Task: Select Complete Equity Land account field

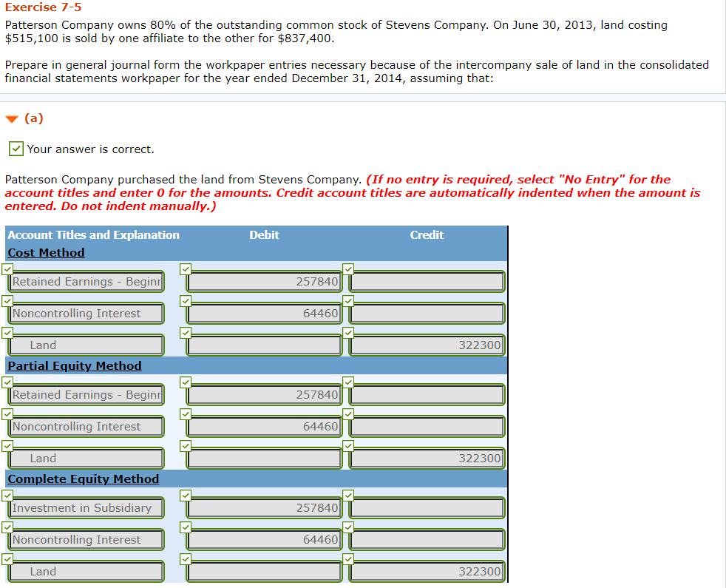Action: pos(86,571)
